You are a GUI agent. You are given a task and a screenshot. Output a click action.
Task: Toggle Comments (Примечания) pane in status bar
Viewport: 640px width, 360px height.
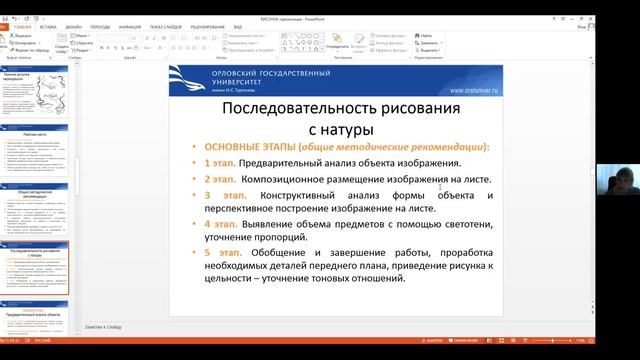coord(463,340)
